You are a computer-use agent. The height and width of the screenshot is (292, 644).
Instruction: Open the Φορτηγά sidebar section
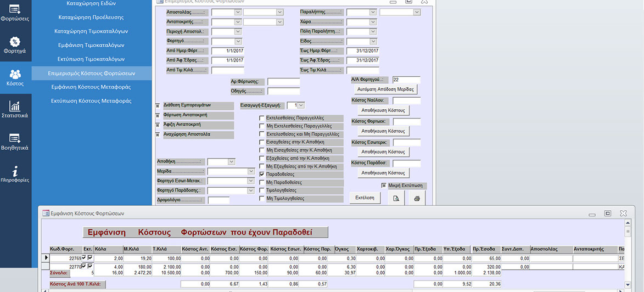coord(15,45)
